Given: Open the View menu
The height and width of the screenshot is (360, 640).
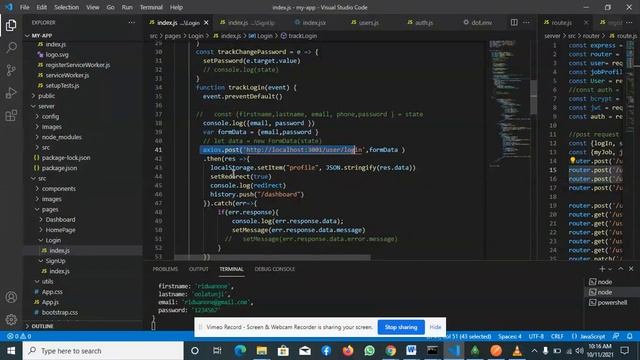Looking at the screenshot, I should [93, 7].
